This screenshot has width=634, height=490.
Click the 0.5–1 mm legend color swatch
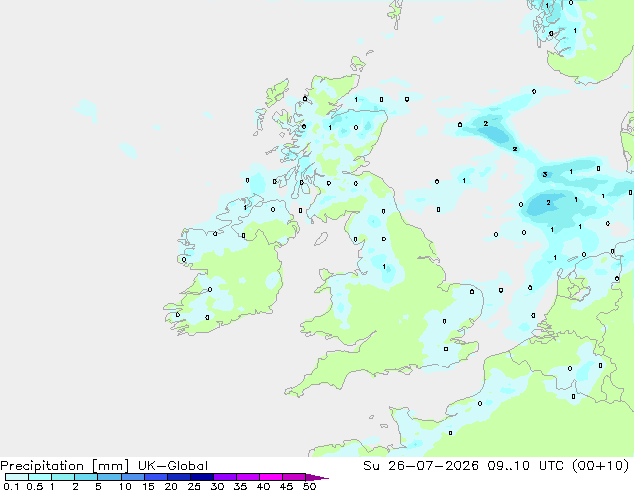click(x=40, y=477)
